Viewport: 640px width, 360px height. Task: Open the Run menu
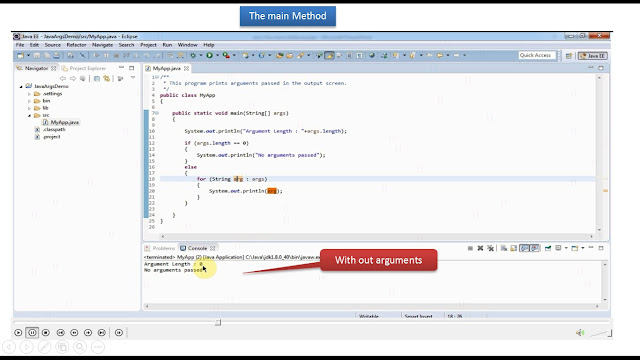click(167, 45)
